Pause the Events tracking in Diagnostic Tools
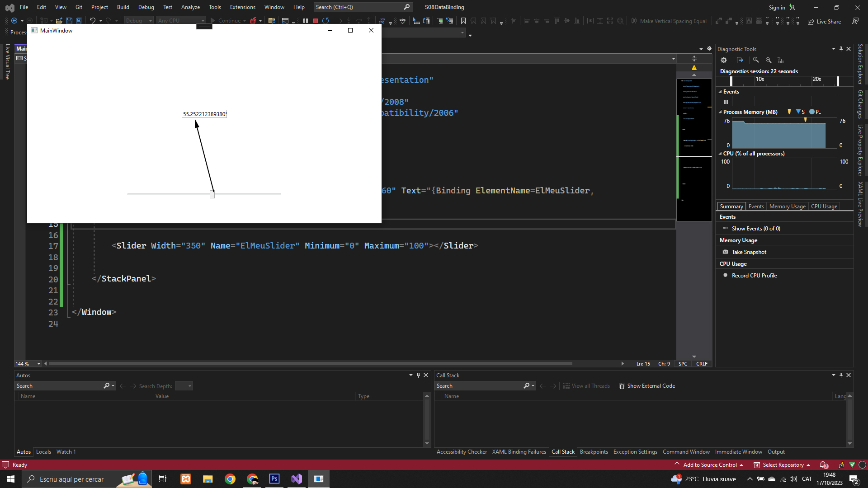This screenshot has width=868, height=488. (726, 102)
